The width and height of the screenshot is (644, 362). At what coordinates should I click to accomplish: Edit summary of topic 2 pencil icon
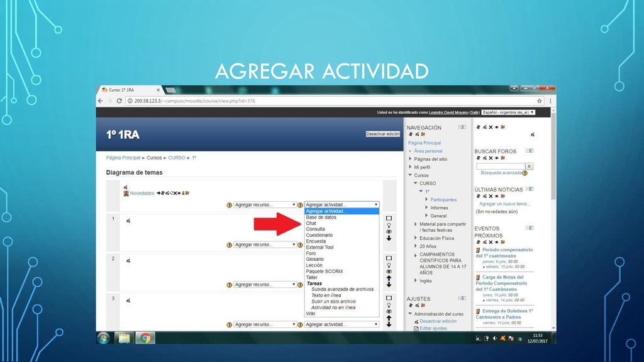point(128,261)
